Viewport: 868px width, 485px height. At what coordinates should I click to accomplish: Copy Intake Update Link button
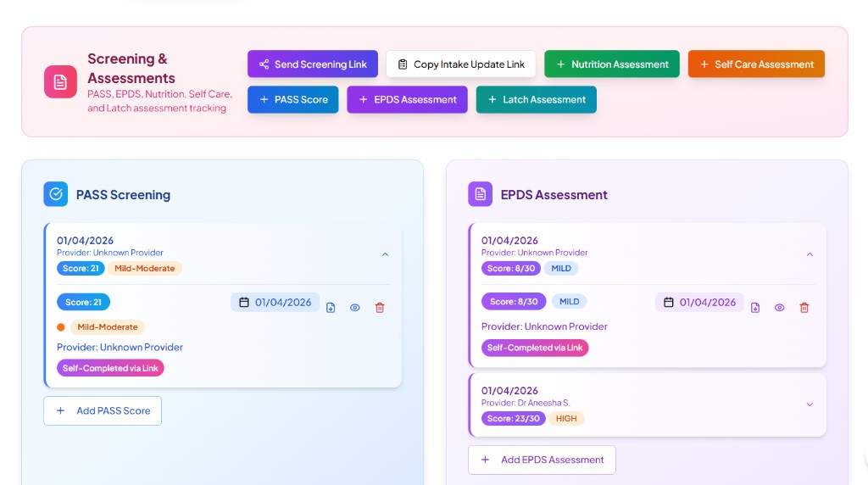[460, 64]
